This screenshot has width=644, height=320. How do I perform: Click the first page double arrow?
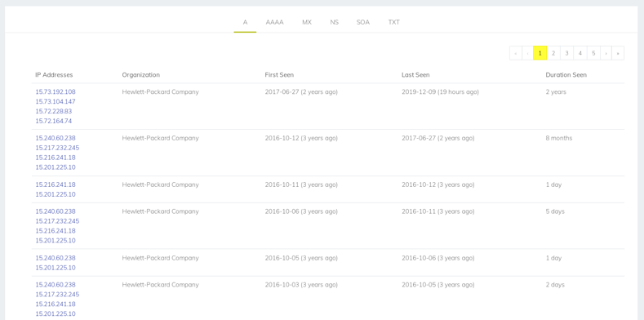(516, 53)
